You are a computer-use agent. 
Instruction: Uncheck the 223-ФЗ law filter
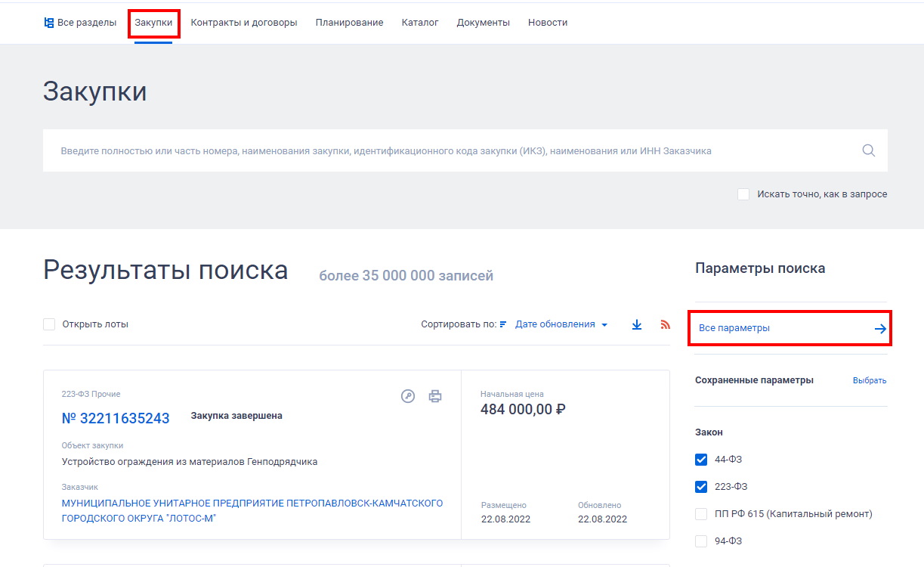click(x=701, y=487)
